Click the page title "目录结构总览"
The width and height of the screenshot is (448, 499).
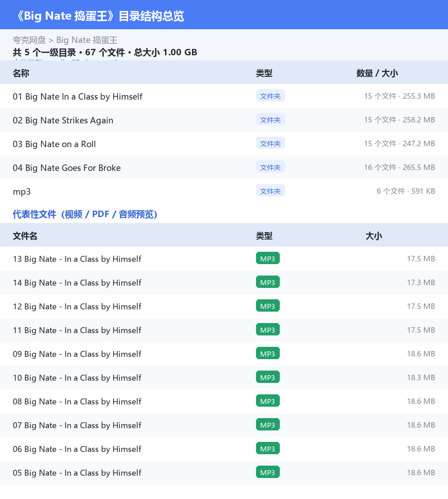(151, 16)
